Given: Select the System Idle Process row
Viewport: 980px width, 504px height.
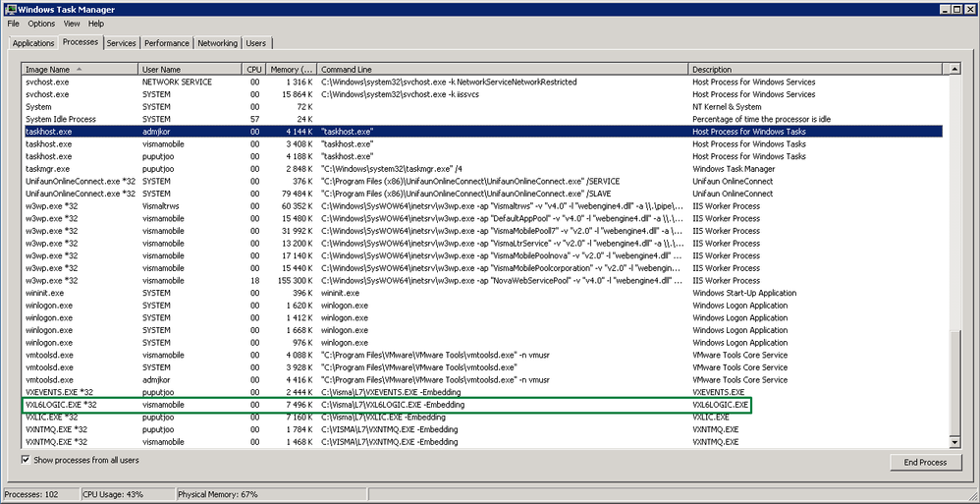Looking at the screenshot, I should (x=482, y=119).
